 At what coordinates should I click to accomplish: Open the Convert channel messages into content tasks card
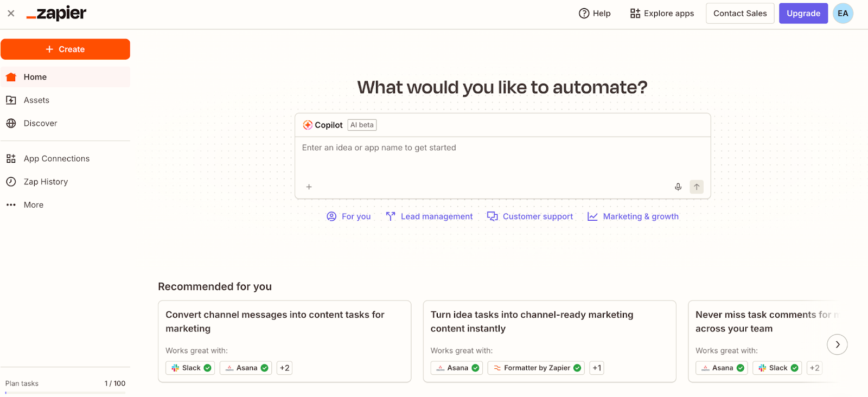[284, 342]
